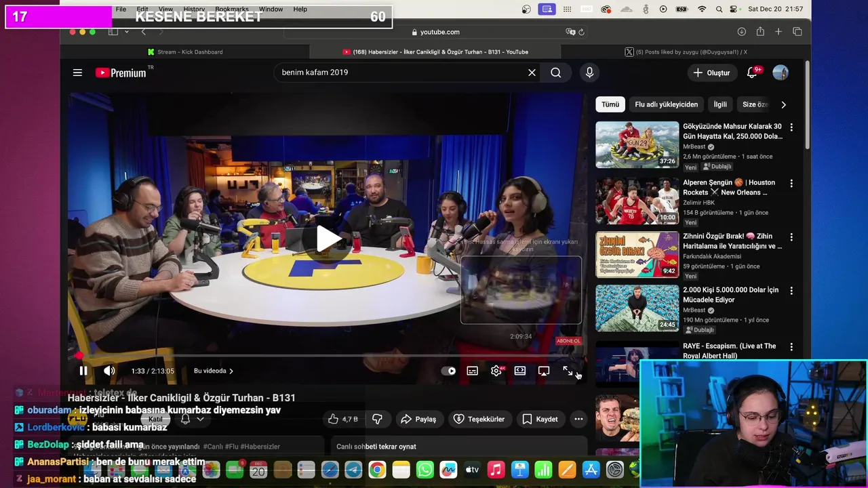Open the account avatar menu
This screenshot has width=868, height=488.
(x=781, y=73)
